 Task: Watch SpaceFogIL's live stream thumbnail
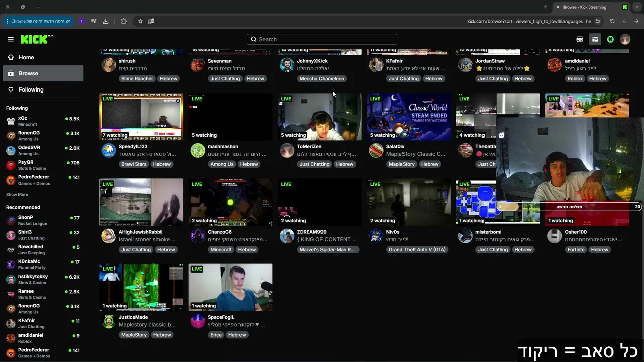[230, 288]
